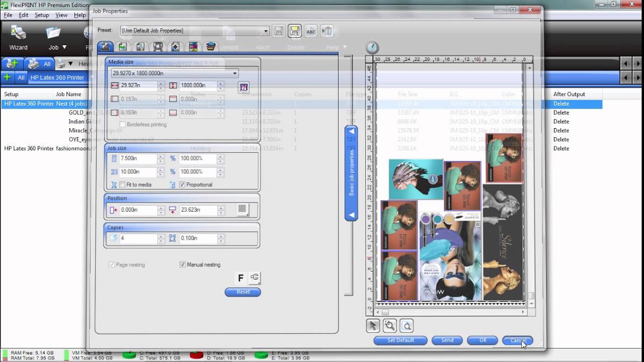
Task: Open the color separations tab with CMYK bars
Action: click(x=193, y=47)
